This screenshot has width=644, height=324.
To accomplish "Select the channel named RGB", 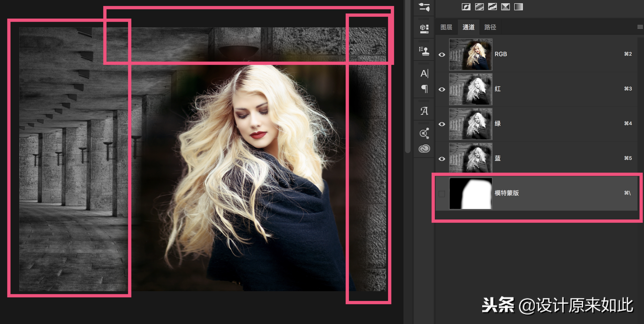I will (501, 54).
